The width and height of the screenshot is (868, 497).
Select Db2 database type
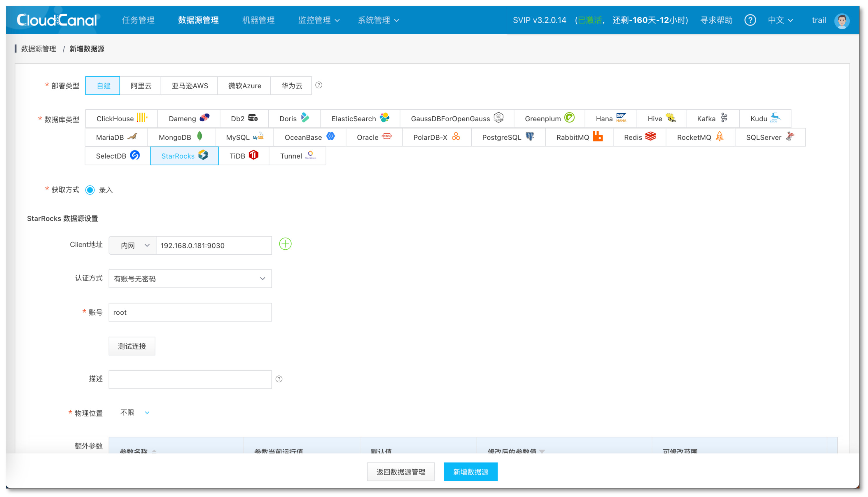(244, 118)
